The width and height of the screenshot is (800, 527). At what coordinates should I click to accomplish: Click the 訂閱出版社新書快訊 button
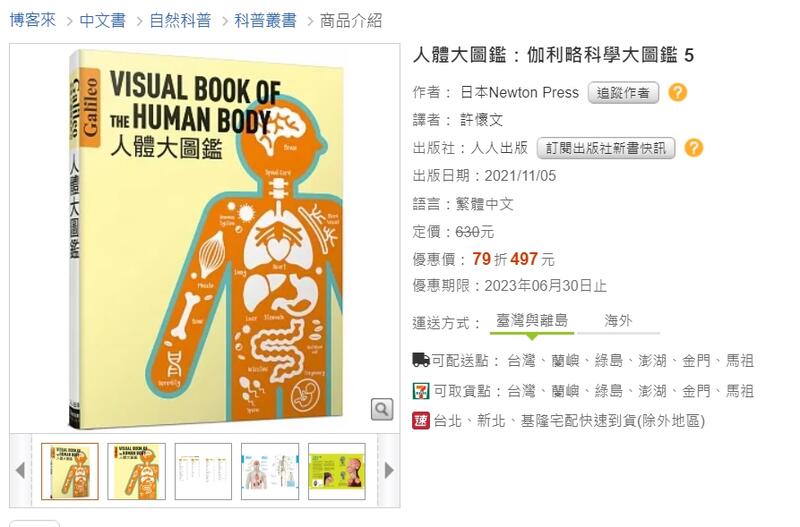[x=606, y=148]
